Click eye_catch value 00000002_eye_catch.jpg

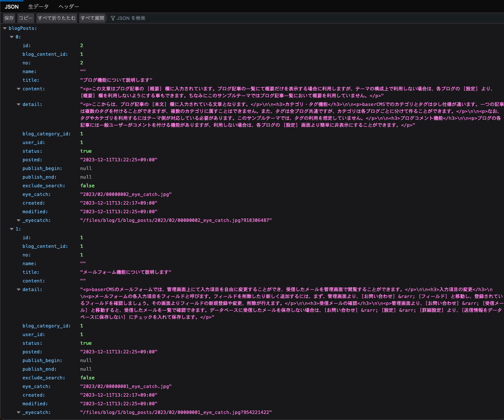coord(126,194)
